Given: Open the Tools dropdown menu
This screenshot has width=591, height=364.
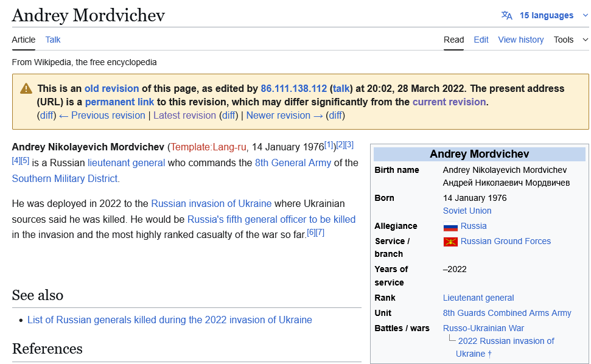Looking at the screenshot, I should point(570,40).
